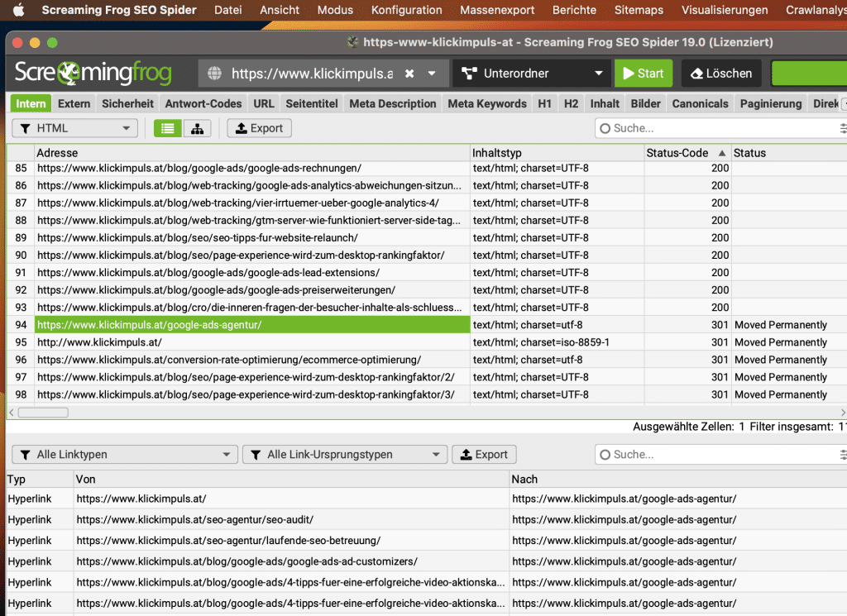Open the Alle Linktypen dropdown
Screen dimensions: 847x616
click(x=125, y=454)
